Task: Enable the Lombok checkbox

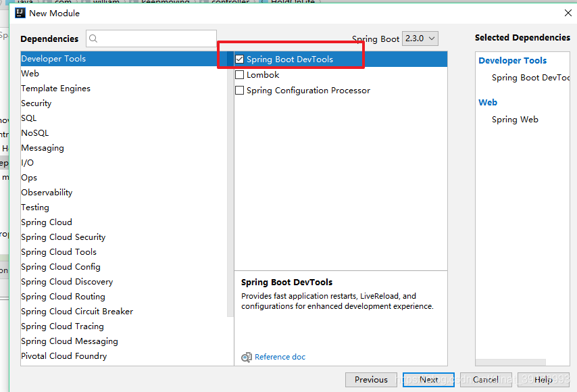Action: click(240, 75)
